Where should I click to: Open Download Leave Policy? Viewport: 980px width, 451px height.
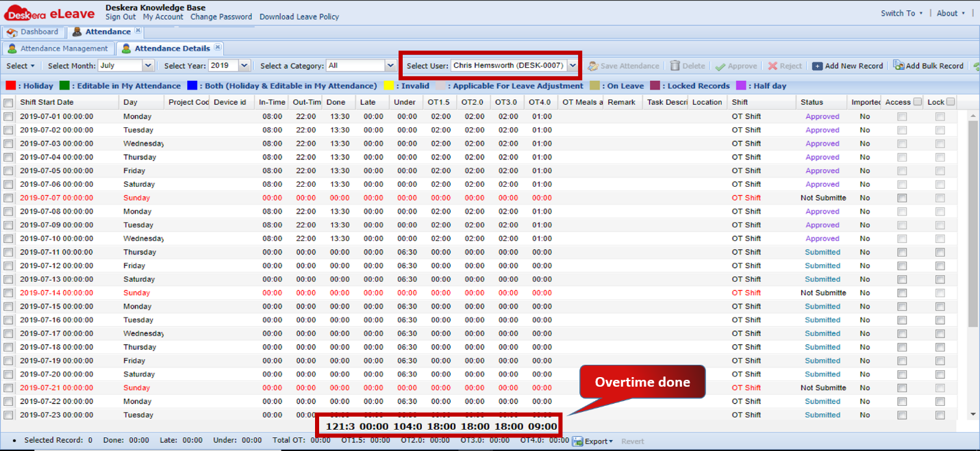point(299,17)
